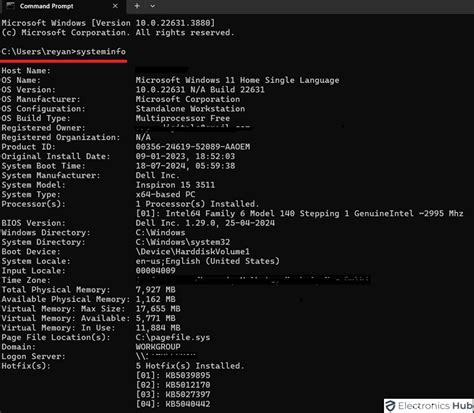Click Total Physical Memory '7,927 MB'
Viewport: 474px width, 413px height.
(155, 290)
